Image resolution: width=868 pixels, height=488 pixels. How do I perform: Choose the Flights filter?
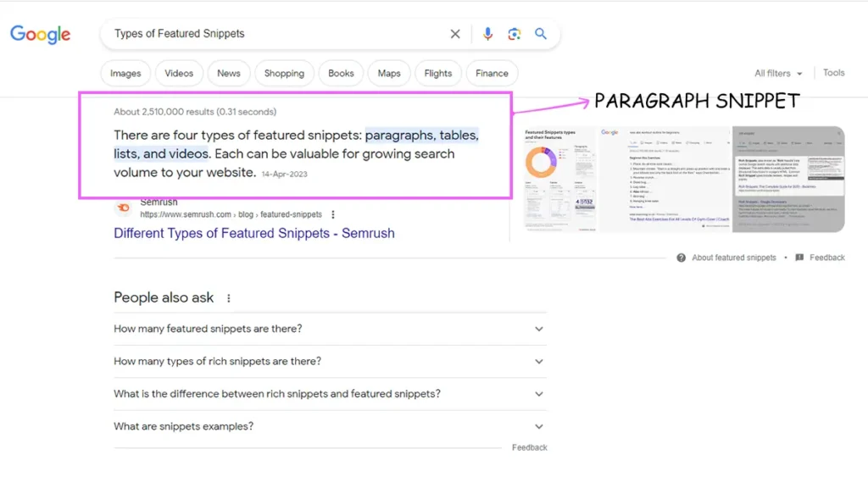[x=438, y=73]
